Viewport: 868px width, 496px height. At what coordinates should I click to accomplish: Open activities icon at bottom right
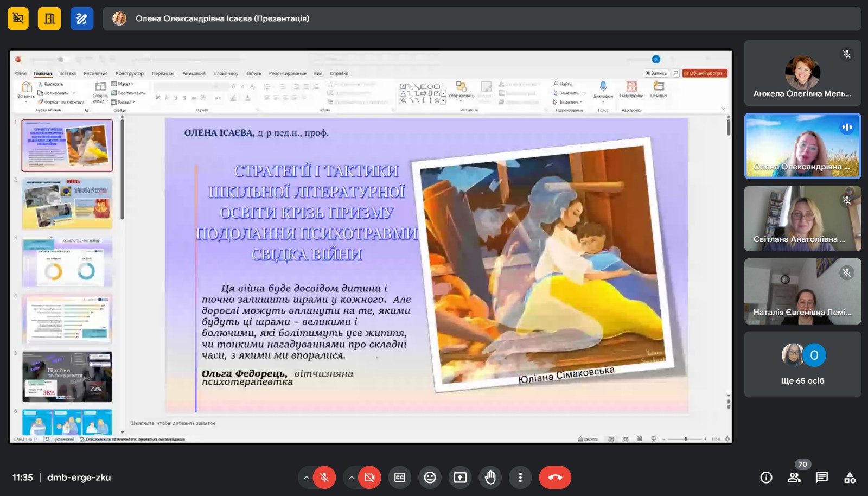pyautogui.click(x=850, y=478)
